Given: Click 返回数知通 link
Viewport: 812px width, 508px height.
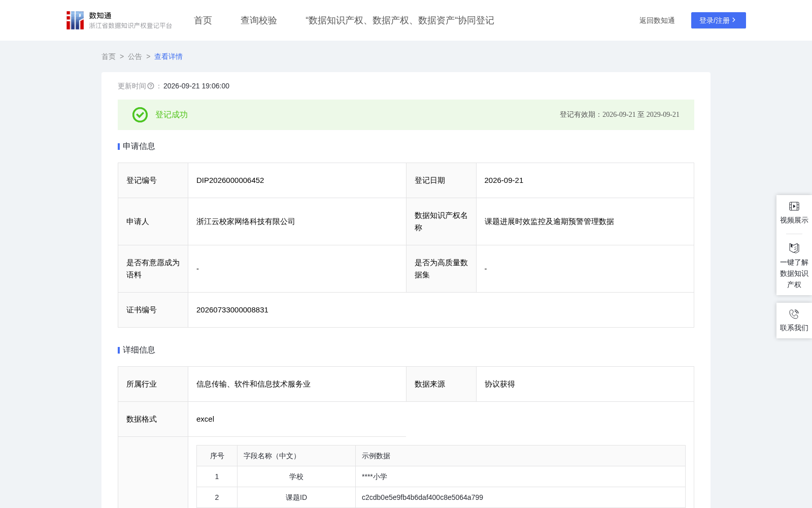Looking at the screenshot, I should pos(657,20).
